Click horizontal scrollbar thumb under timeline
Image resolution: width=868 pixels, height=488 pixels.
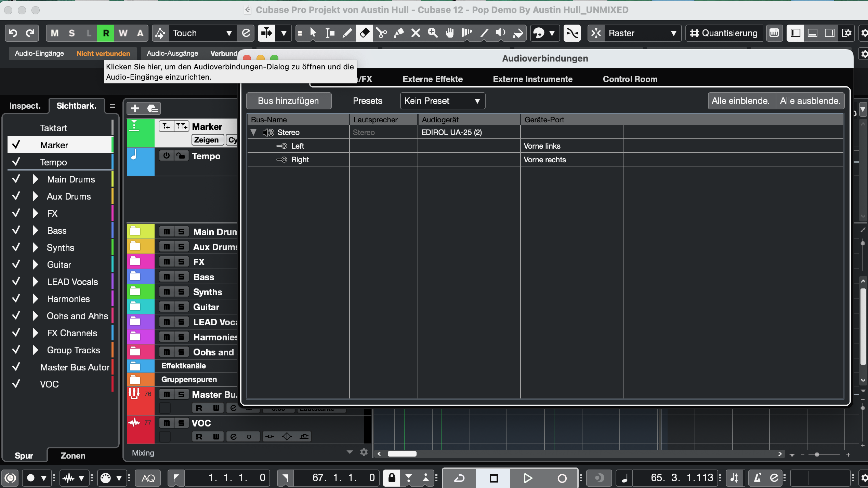(402, 454)
